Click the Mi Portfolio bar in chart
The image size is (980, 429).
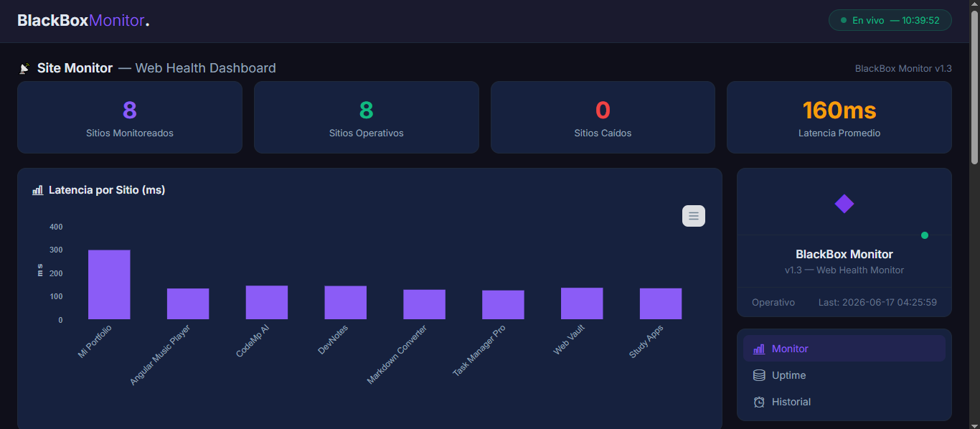(x=109, y=285)
